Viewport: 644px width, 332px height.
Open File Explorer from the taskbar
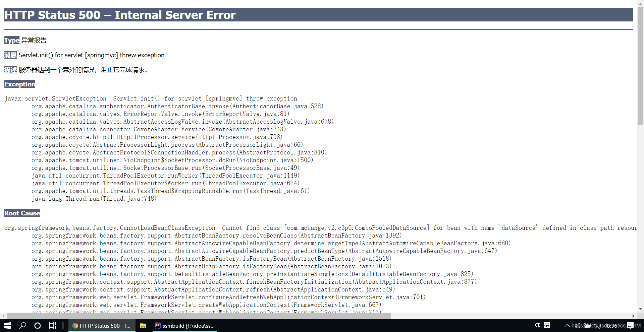143,325
